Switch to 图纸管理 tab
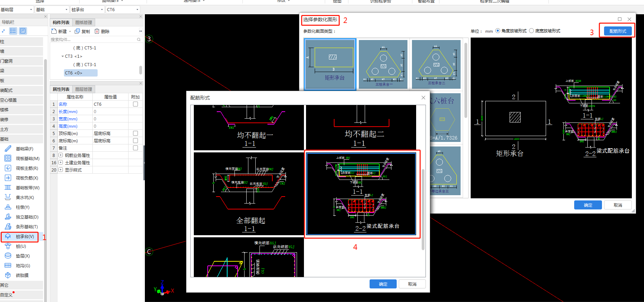 [x=84, y=23]
